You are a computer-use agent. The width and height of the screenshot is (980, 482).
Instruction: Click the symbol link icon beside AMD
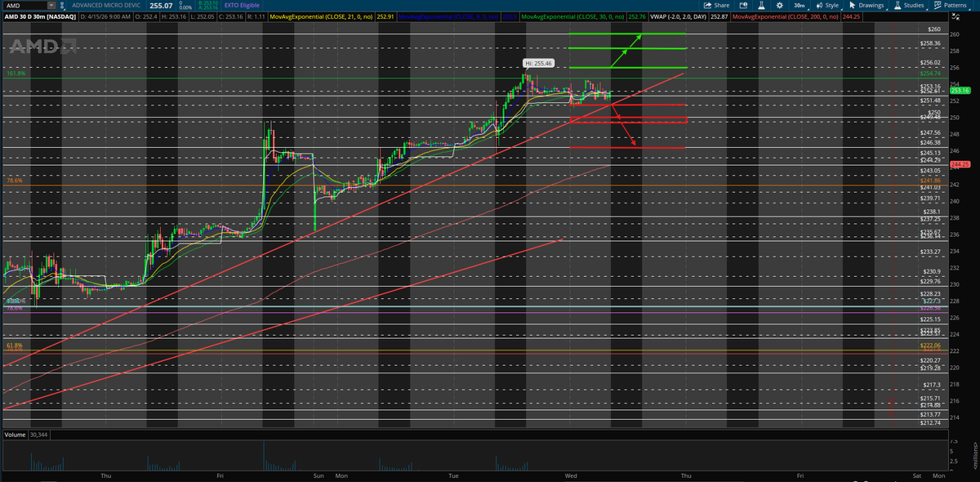click(63, 5)
